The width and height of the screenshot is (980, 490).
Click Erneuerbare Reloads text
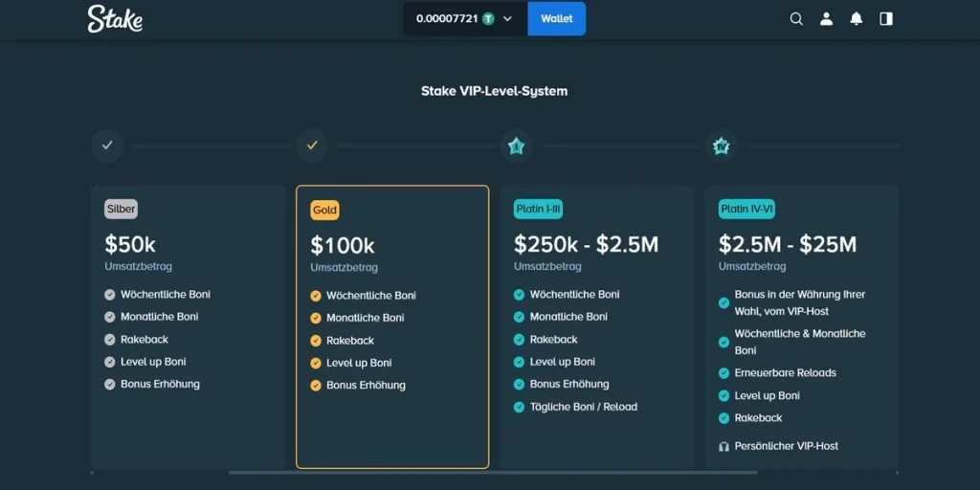tap(785, 373)
